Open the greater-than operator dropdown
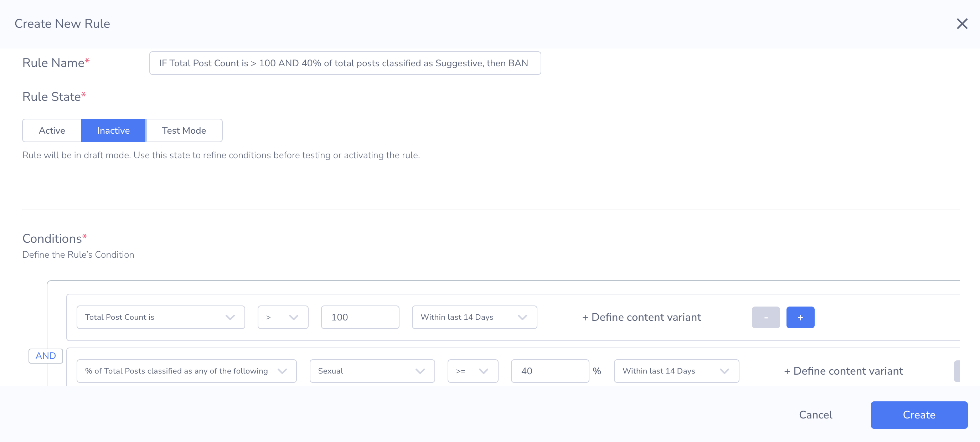The height and width of the screenshot is (442, 980). [x=283, y=317]
